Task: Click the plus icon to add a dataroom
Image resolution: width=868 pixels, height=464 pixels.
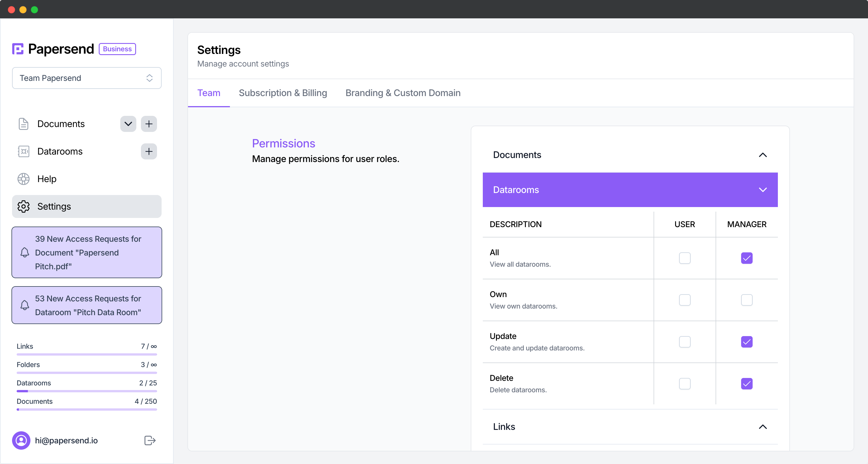Action: (x=149, y=151)
